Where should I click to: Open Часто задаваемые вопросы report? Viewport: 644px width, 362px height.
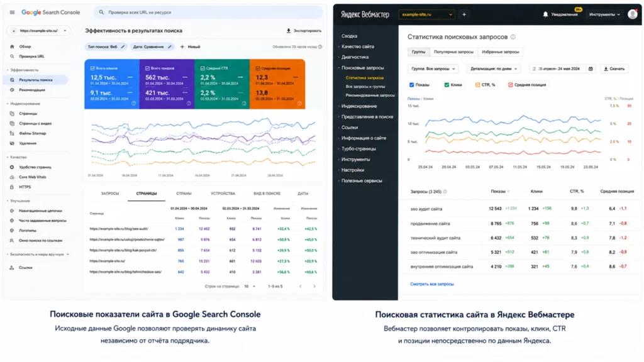[x=42, y=221]
